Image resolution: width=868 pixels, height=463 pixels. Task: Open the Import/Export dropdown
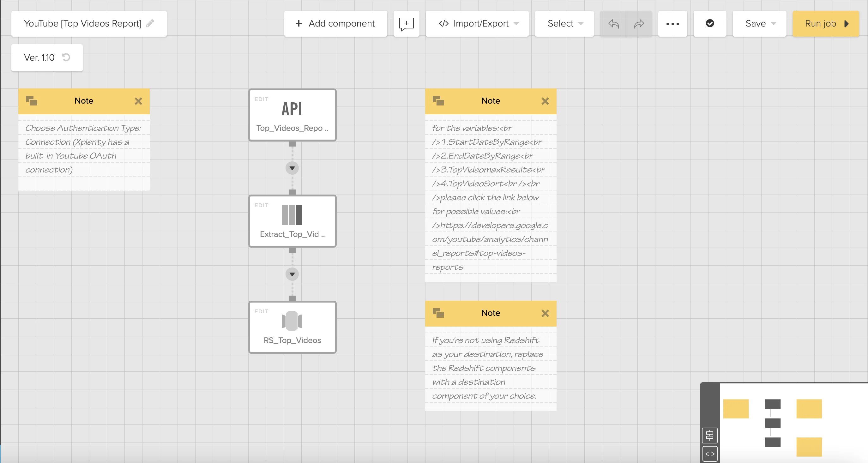[477, 24]
